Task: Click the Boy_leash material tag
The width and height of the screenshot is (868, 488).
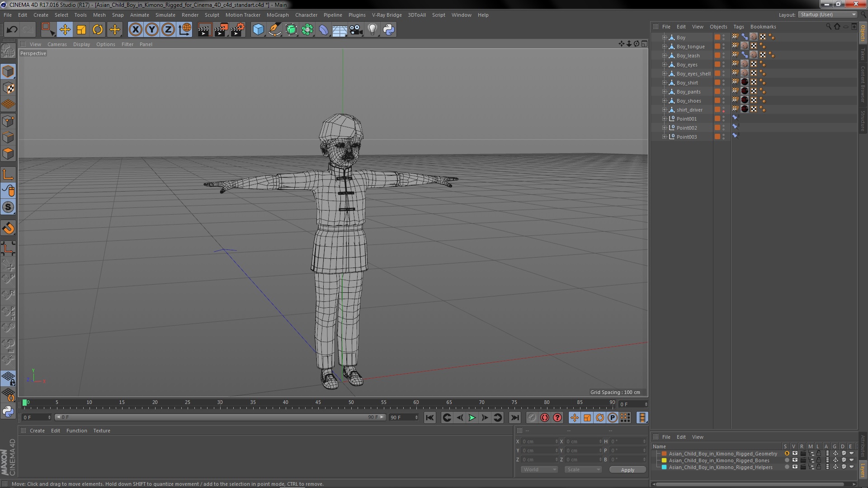Action: coord(754,55)
